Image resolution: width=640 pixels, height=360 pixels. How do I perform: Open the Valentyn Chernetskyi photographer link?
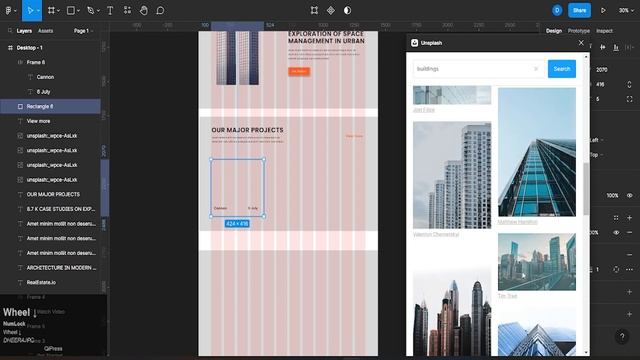(x=436, y=234)
